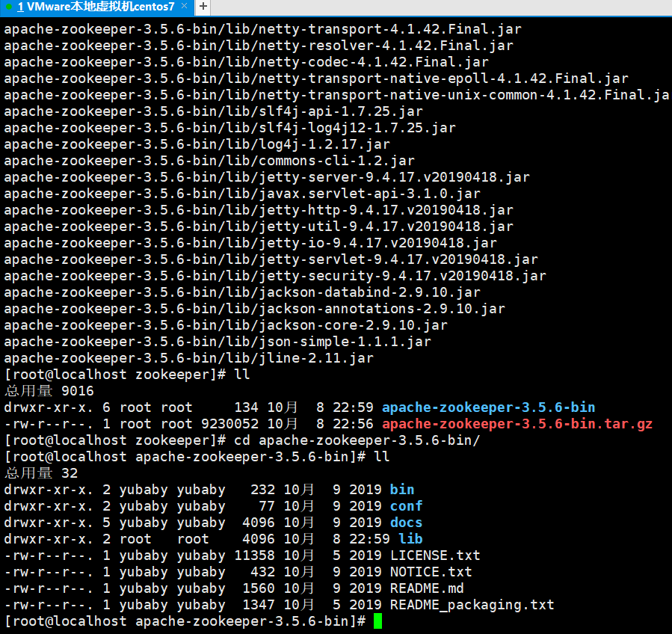This screenshot has height=634, width=672.
Task: Click the commons-cli-1.2.jar output line
Action: tap(209, 161)
